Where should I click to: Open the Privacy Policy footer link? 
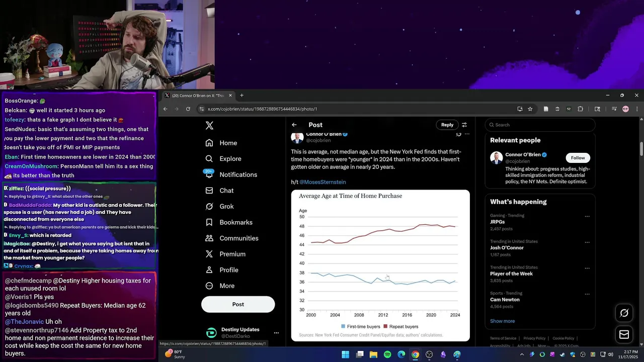pyautogui.click(x=534, y=338)
